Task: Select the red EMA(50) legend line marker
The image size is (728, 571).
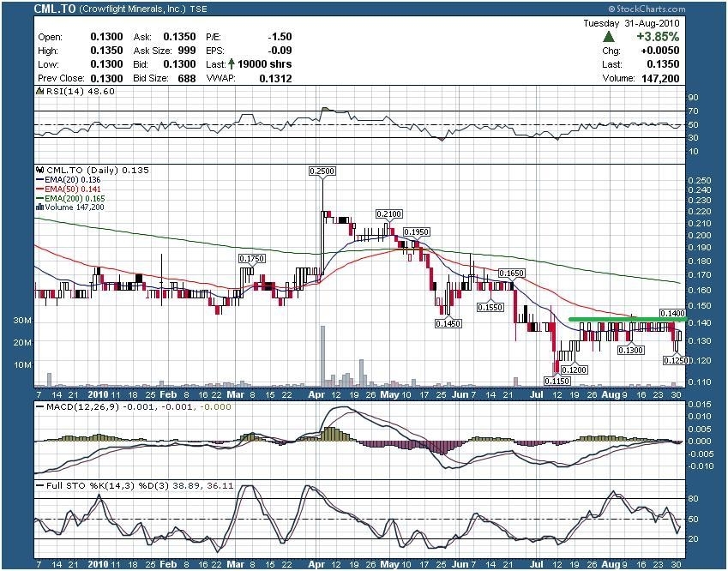Action: [x=40, y=189]
